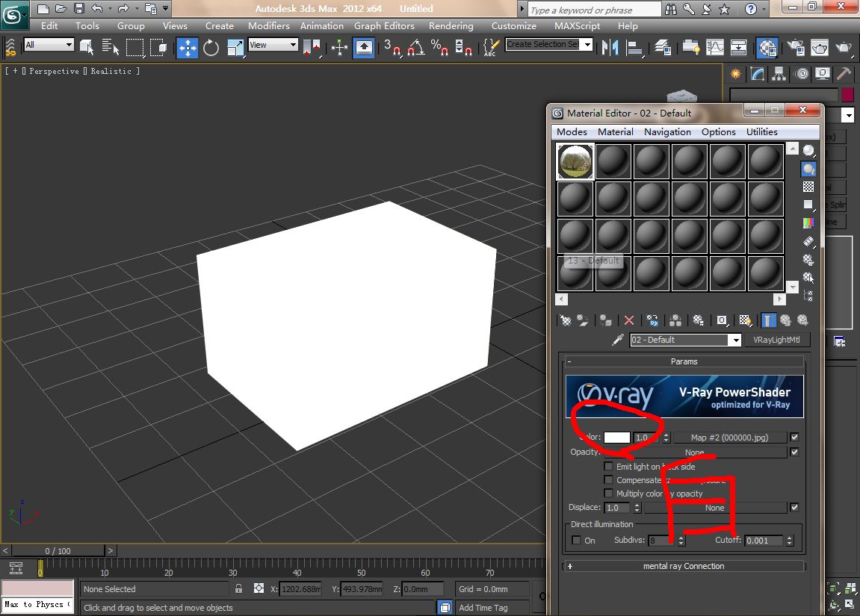
Task: Open the View reference coordinate dropdown
Action: click(x=273, y=45)
